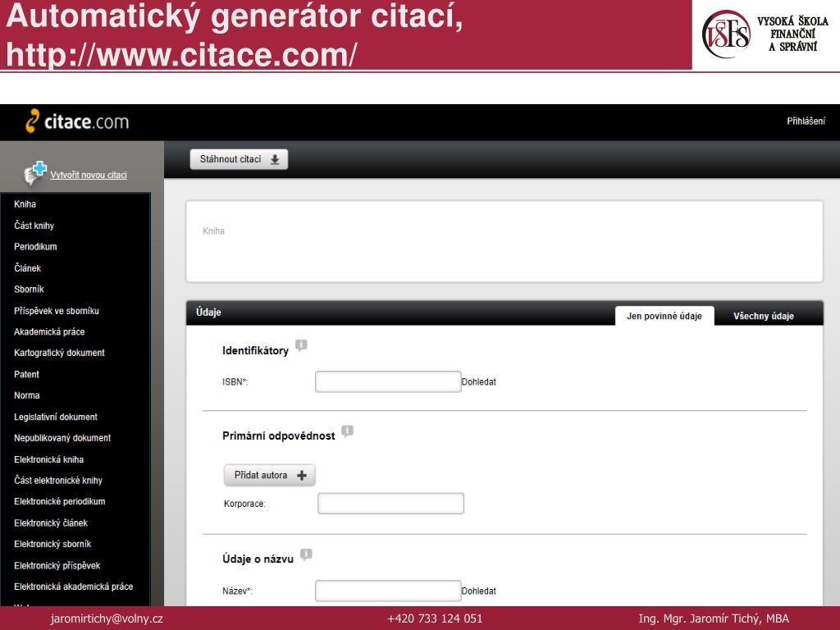Open Akademická práce citation type
The image size is (840, 630).
click(49, 331)
